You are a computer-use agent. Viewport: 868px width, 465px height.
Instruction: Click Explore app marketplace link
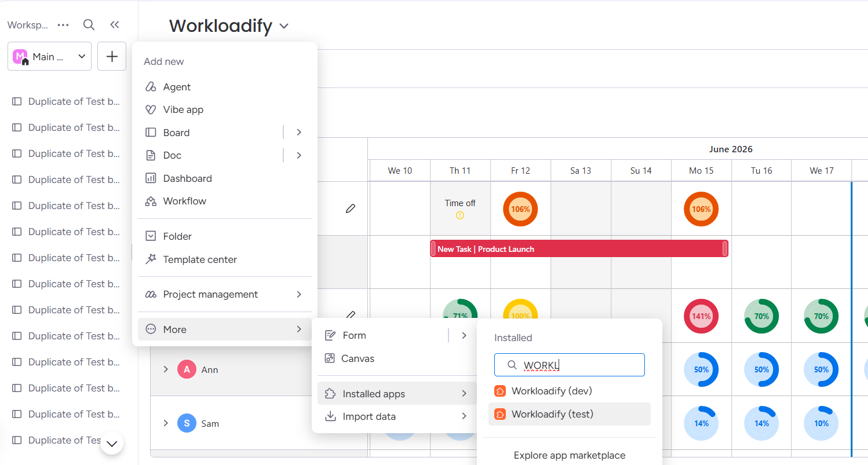[x=570, y=455]
